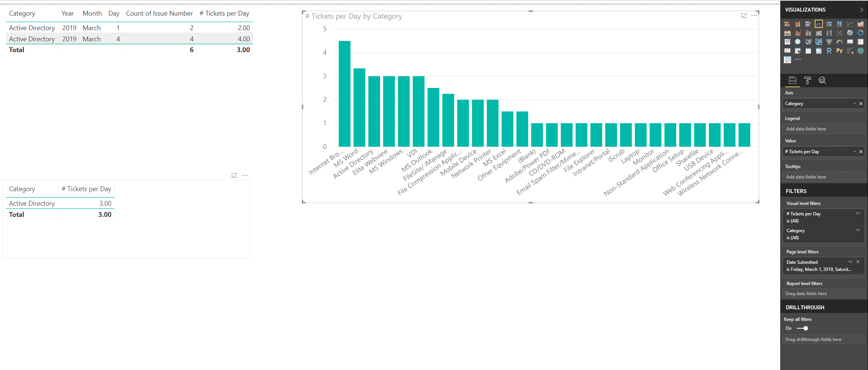Click the Tooltips add data fields box
The height and width of the screenshot is (370, 868).
tap(824, 177)
